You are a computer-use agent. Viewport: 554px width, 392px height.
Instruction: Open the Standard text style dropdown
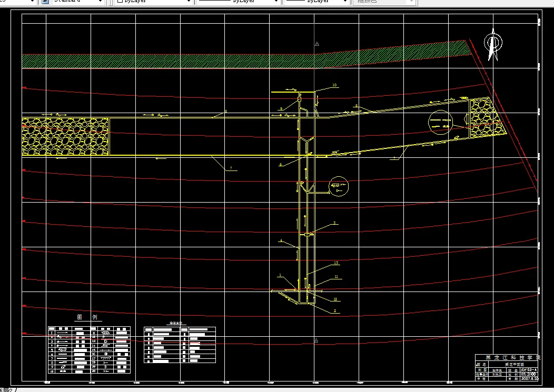pyautogui.click(x=101, y=2)
